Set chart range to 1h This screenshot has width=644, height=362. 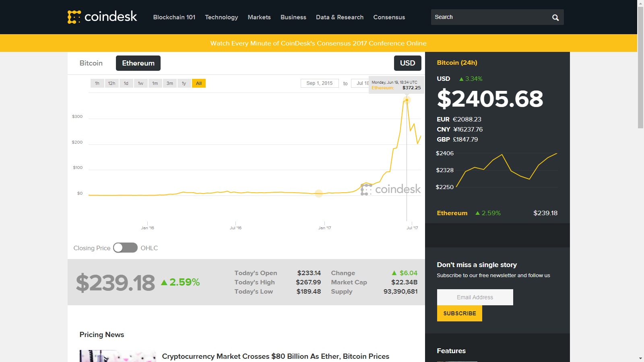[97, 83]
